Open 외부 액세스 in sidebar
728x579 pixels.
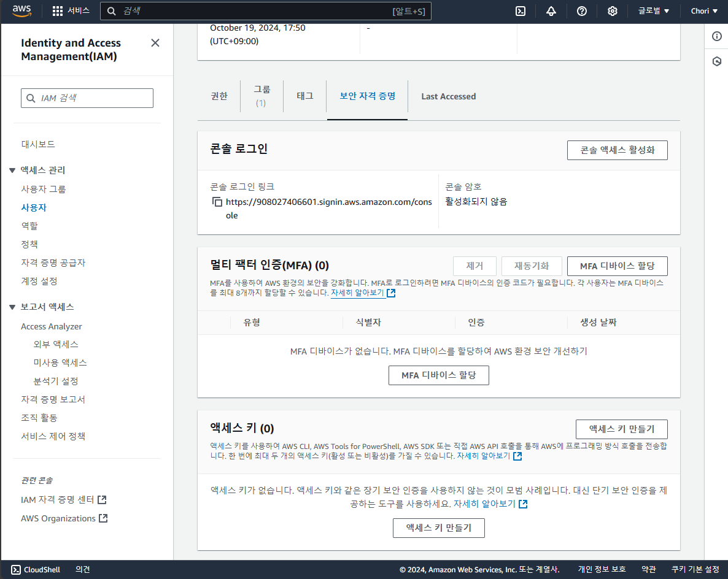pos(56,344)
